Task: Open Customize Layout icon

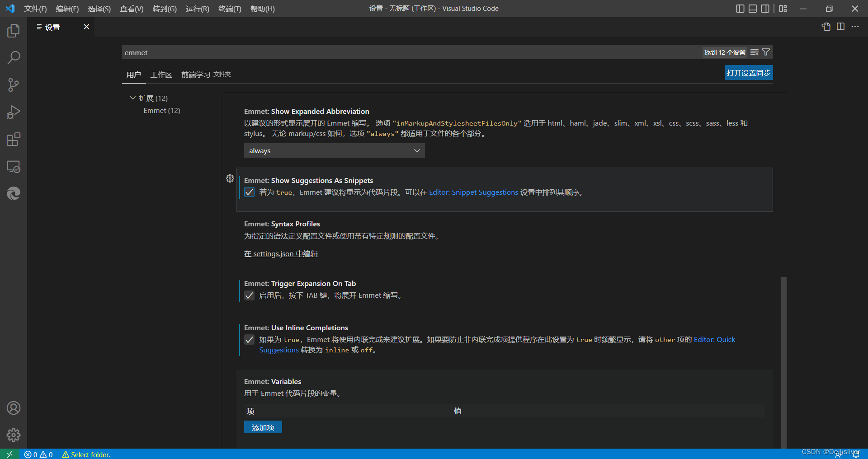Action: pyautogui.click(x=783, y=9)
